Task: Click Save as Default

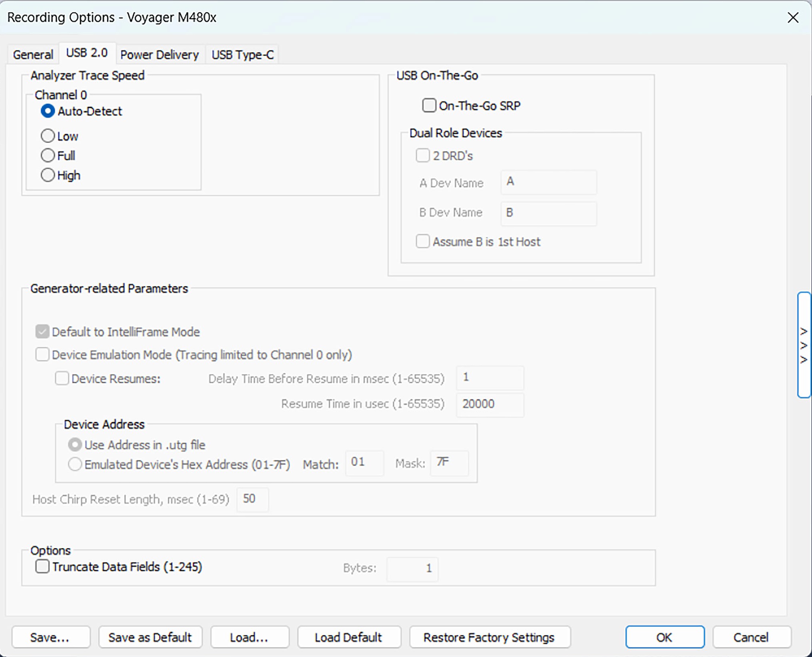Action: [x=150, y=637]
